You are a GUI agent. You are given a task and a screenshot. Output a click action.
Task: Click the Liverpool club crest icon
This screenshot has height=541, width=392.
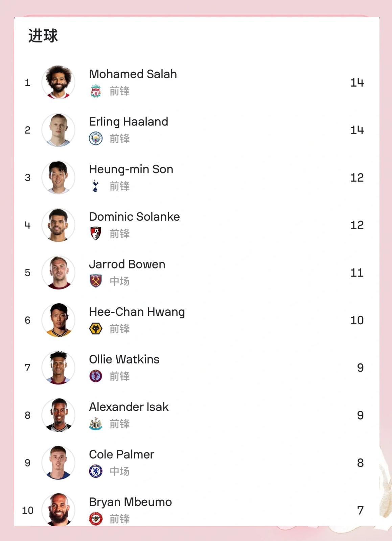click(96, 91)
